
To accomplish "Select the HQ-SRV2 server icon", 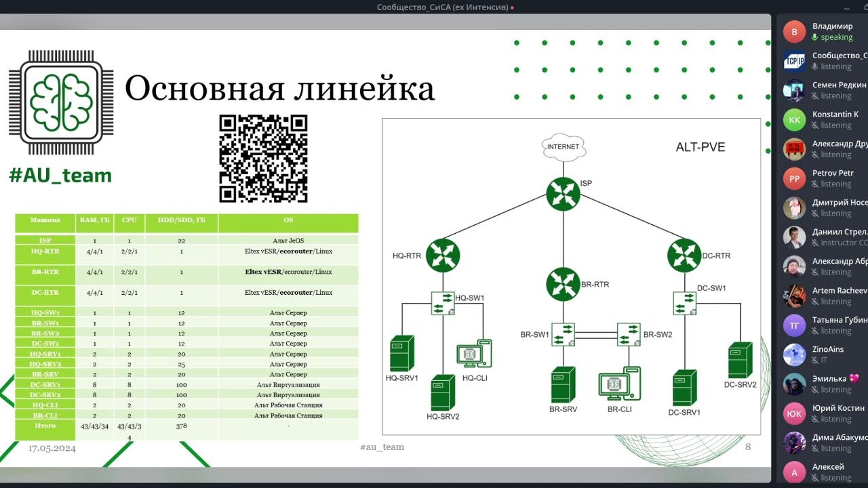I will (x=443, y=392).
